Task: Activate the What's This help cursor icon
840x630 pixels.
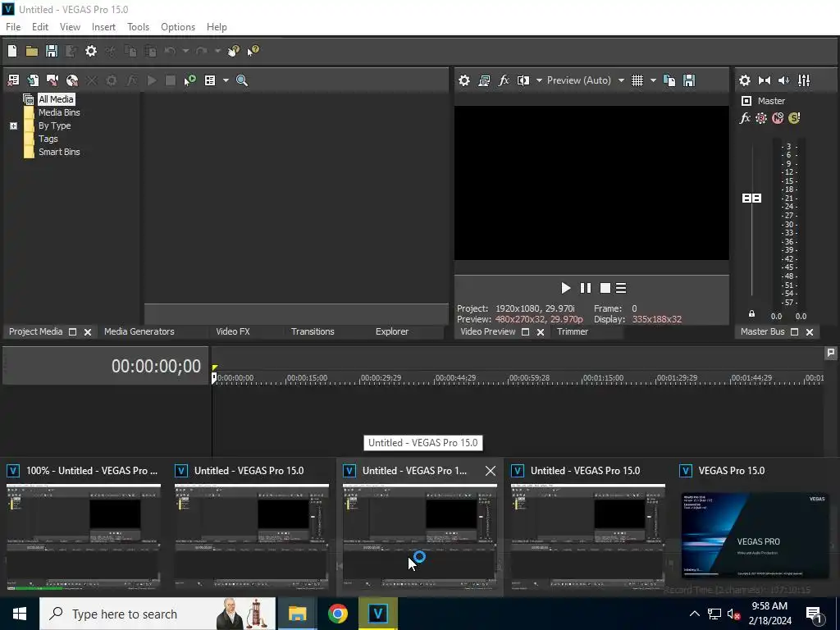Action: coord(253,51)
